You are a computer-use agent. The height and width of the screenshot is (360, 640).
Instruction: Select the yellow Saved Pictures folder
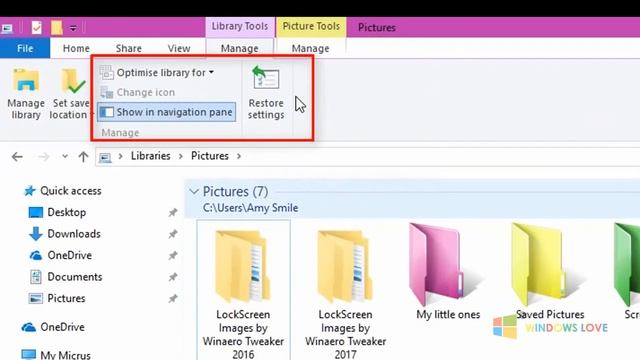(550, 272)
